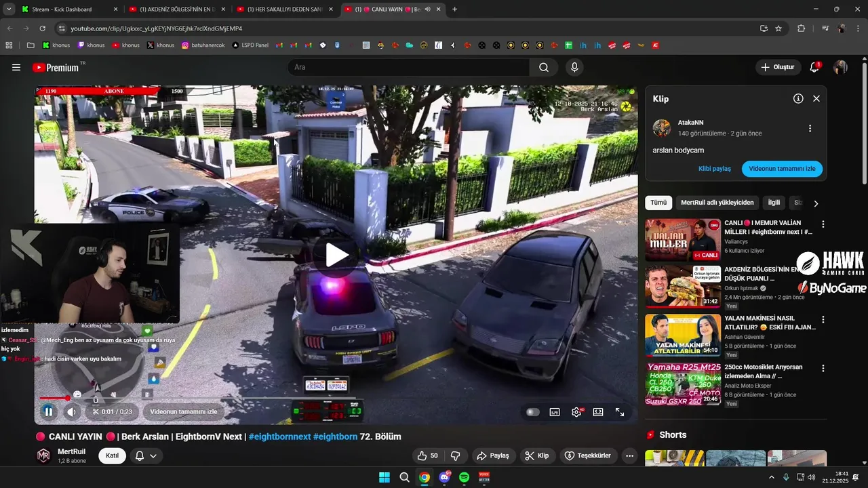Bookmark this page with star icon
The width and height of the screenshot is (868, 488).
click(x=778, y=28)
